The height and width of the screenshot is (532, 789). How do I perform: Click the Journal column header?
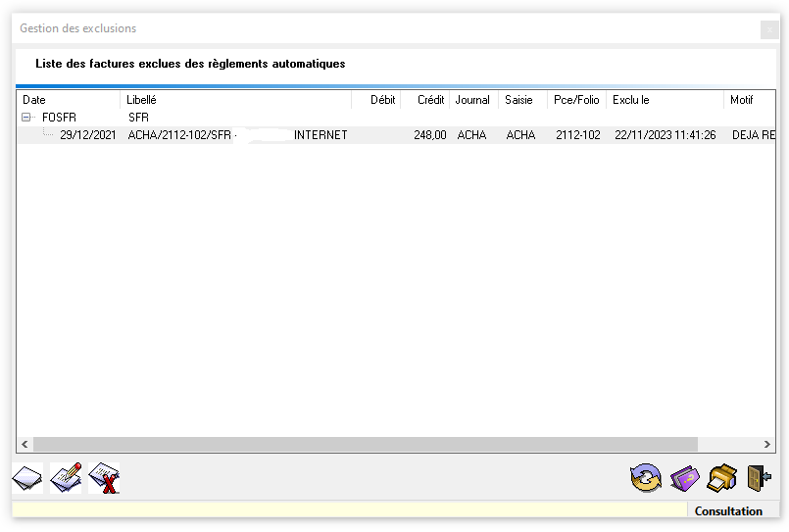(473, 100)
